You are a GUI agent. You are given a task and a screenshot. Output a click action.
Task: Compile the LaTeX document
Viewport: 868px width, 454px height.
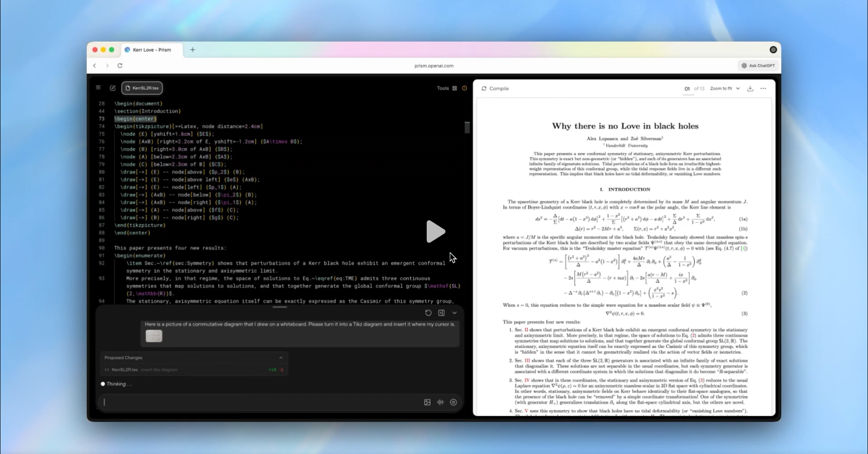pyautogui.click(x=495, y=89)
